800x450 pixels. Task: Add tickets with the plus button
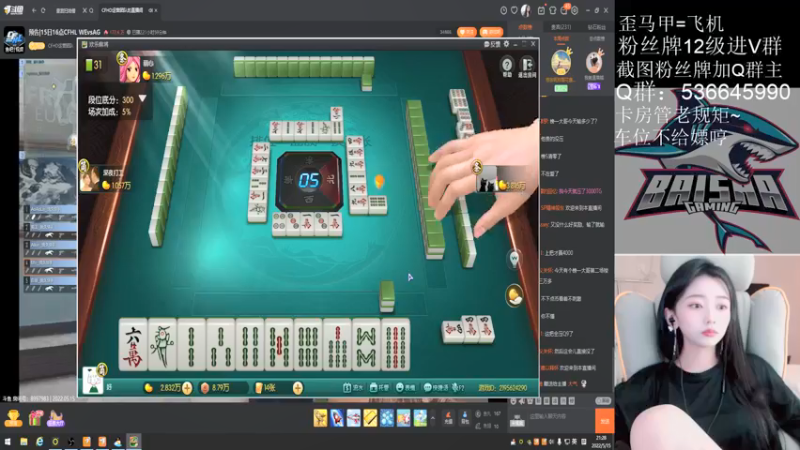pos(297,388)
